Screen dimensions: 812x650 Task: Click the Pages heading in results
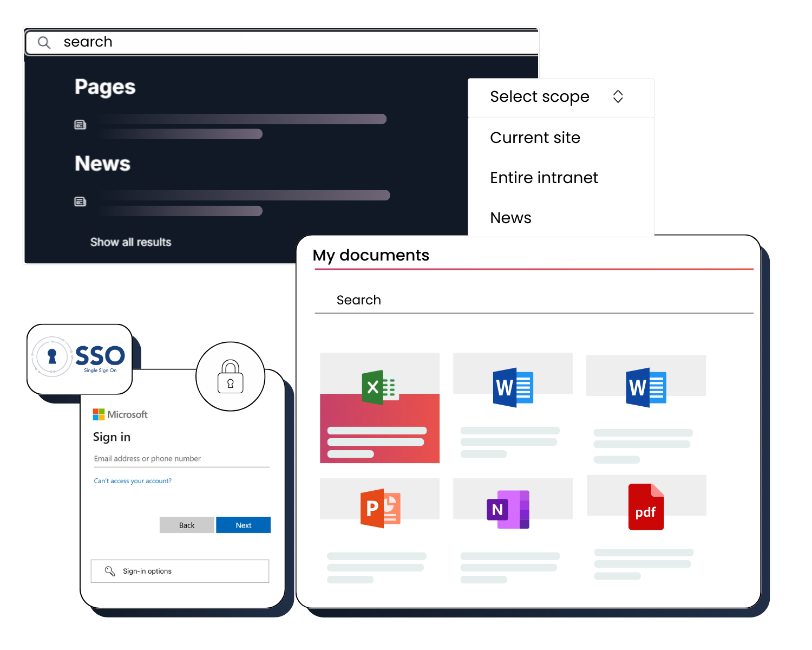(x=105, y=87)
